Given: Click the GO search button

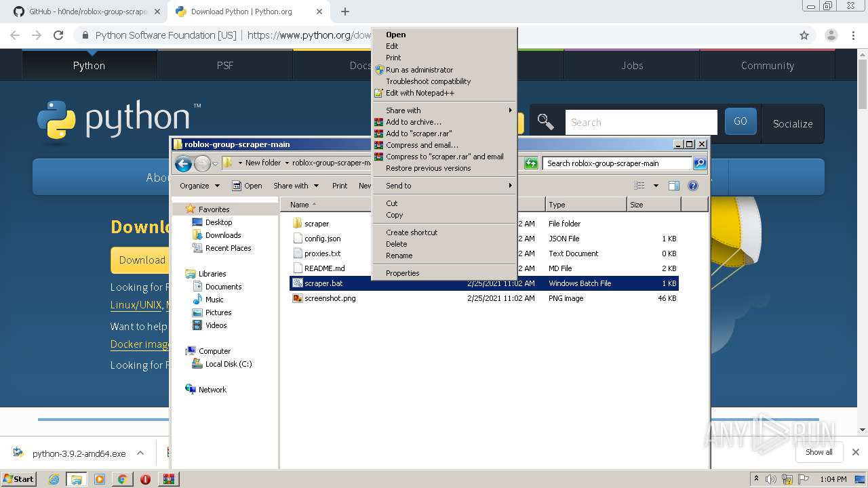Looking at the screenshot, I should pyautogui.click(x=741, y=121).
